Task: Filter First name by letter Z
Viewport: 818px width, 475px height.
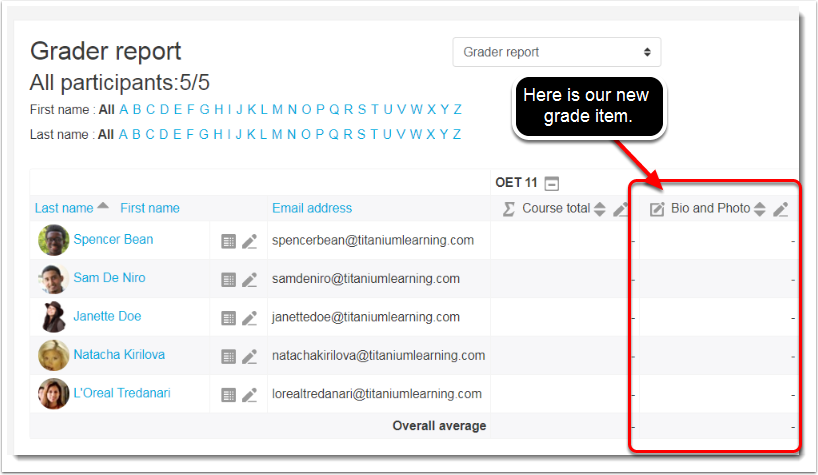Action: tap(458, 109)
